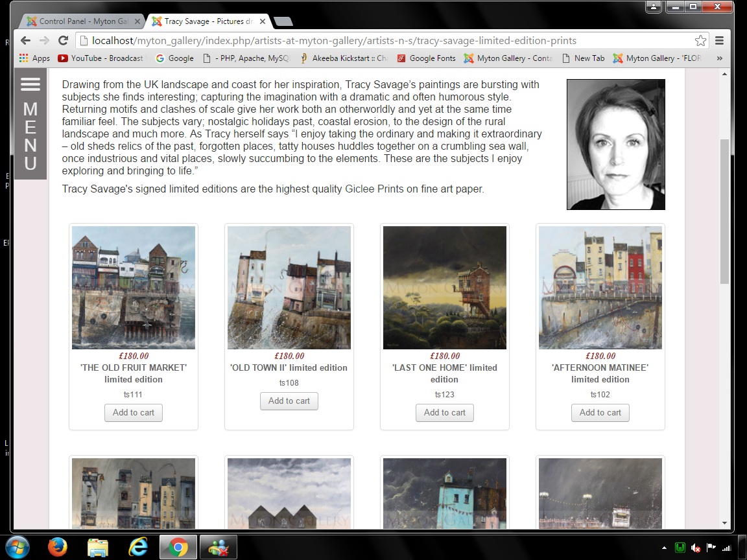This screenshot has width=747, height=560.
Task: Close the Control Panel tab
Action: [x=137, y=21]
